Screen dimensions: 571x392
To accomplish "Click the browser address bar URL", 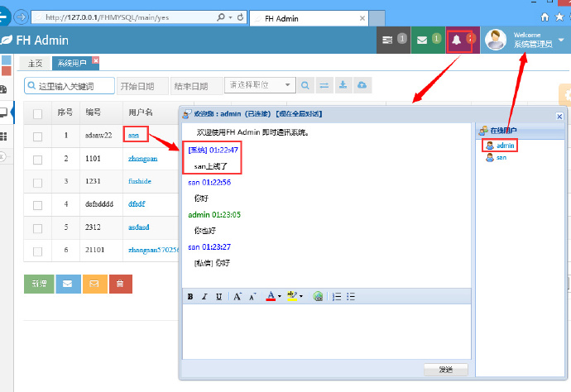I will click(x=107, y=17).
